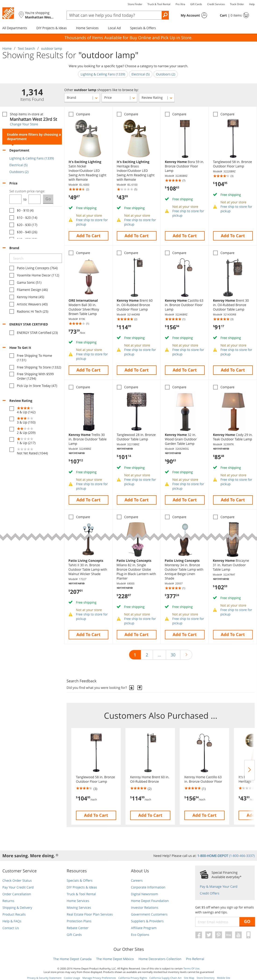Click the My Account person icon

pyautogui.click(x=204, y=15)
